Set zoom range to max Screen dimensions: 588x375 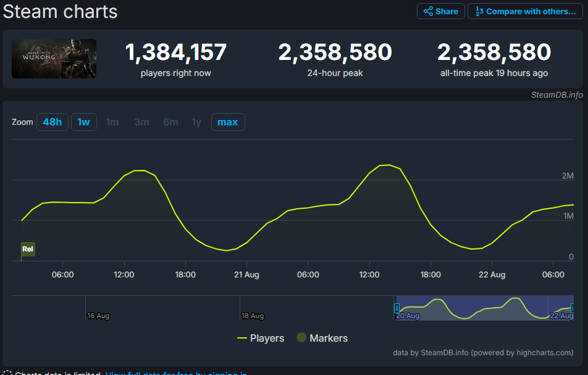(228, 122)
